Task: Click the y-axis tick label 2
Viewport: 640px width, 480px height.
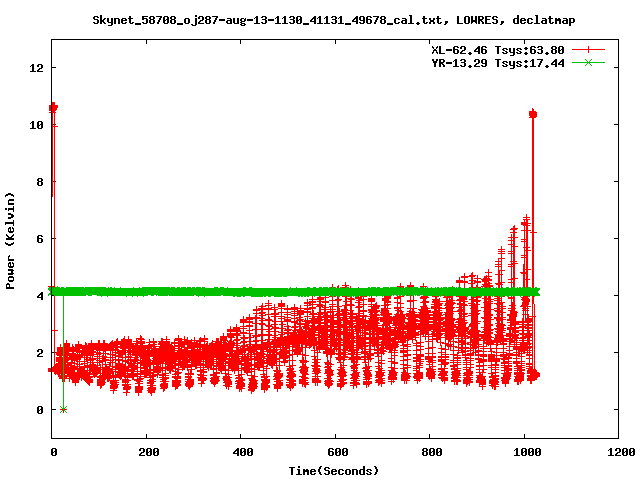Action: (x=40, y=353)
